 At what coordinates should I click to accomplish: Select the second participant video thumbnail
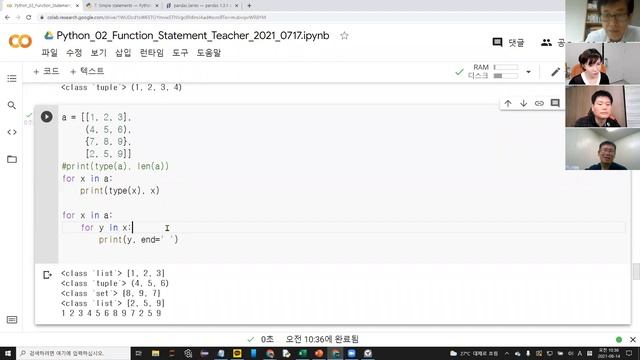click(x=602, y=63)
